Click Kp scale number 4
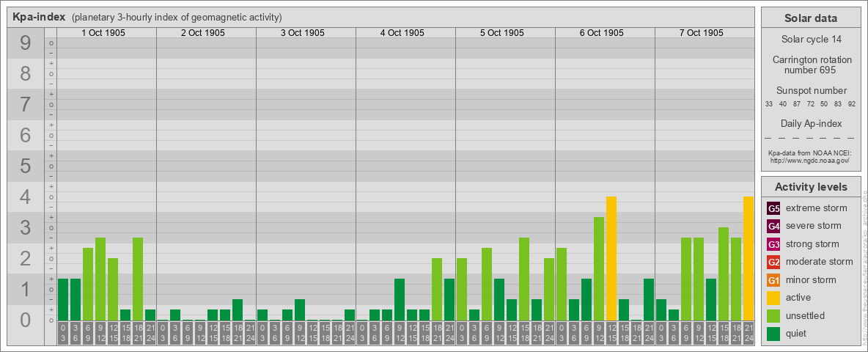Viewport: 868px width, 352px height. click(25, 197)
